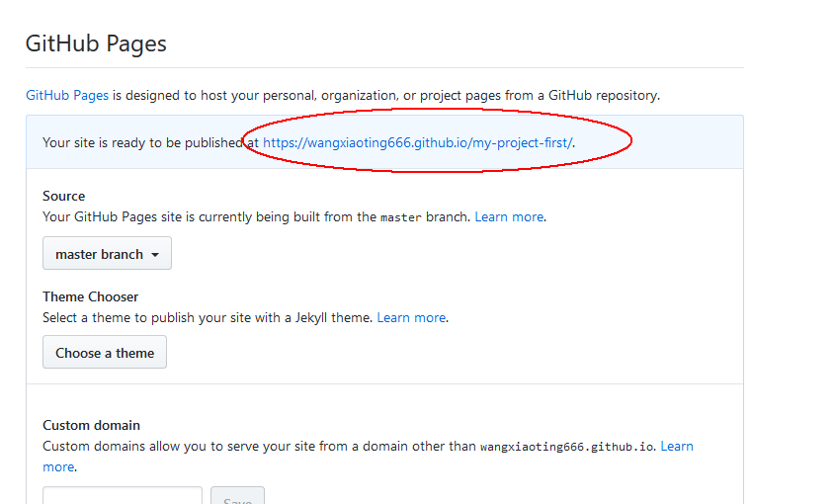Open the published wangxiaoting666.github.io/my-project-first site URL

point(417,142)
